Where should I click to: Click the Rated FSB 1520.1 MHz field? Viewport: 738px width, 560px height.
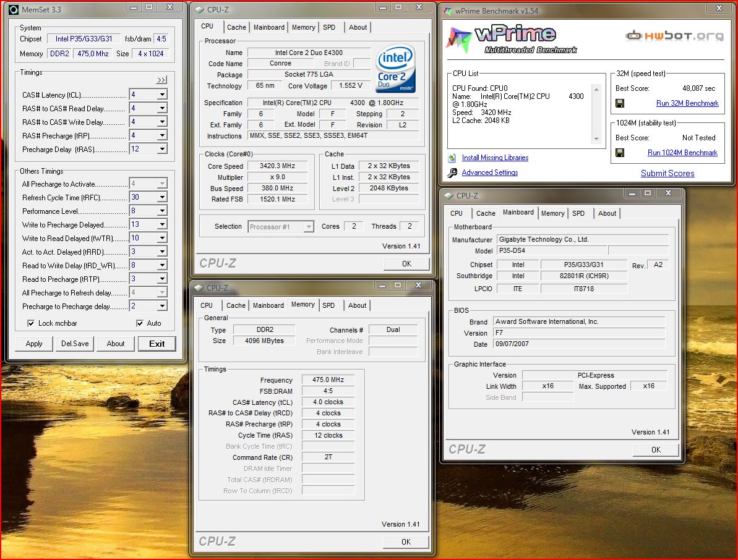click(x=278, y=199)
